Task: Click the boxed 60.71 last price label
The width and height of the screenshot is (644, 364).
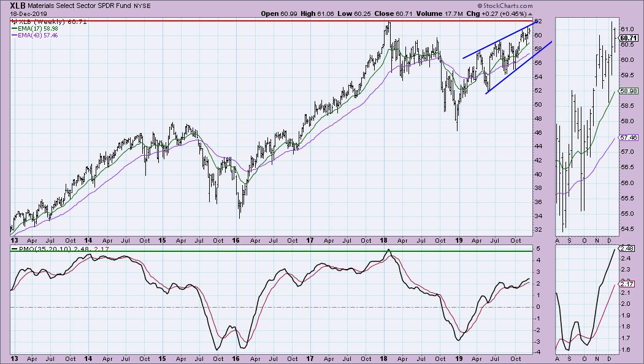Action: pos(629,38)
